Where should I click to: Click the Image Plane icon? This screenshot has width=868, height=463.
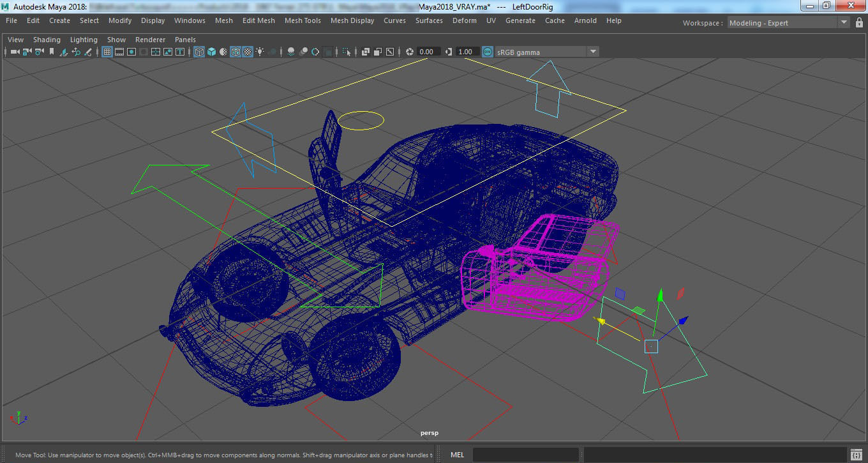(x=64, y=52)
